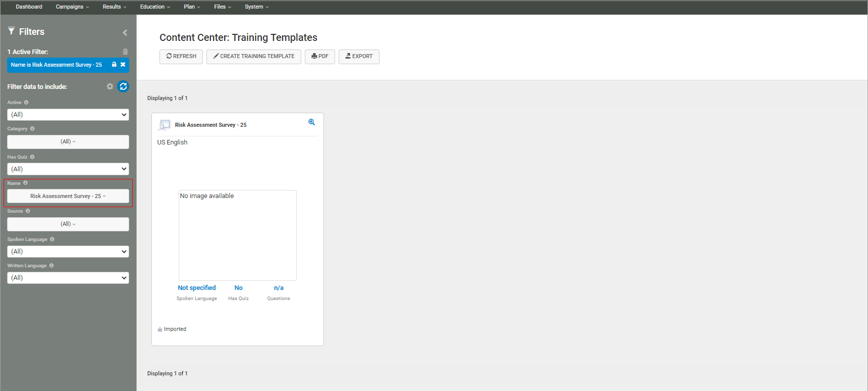Click the bottom 'Displaying 1 of 1' text
The height and width of the screenshot is (391, 868).
click(x=168, y=373)
